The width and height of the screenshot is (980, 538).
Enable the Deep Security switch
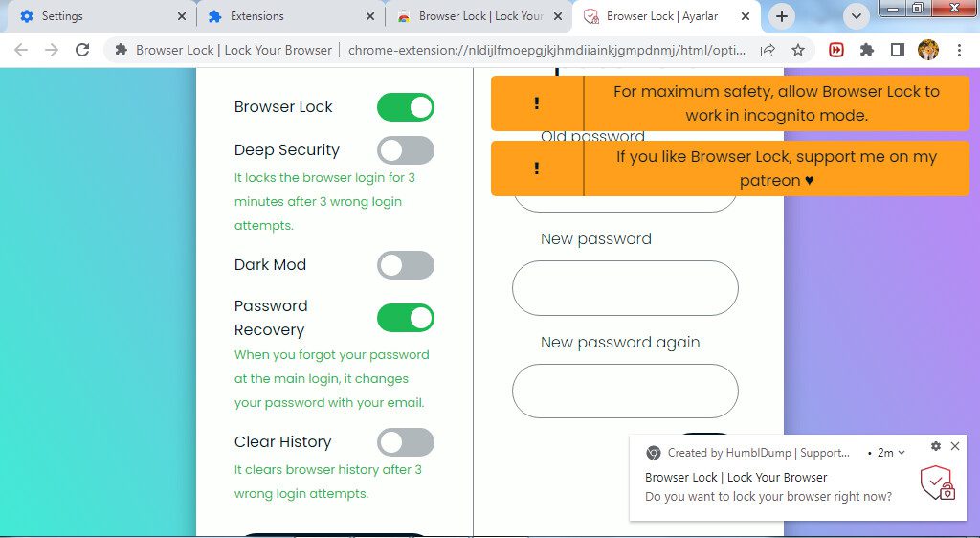coord(406,150)
